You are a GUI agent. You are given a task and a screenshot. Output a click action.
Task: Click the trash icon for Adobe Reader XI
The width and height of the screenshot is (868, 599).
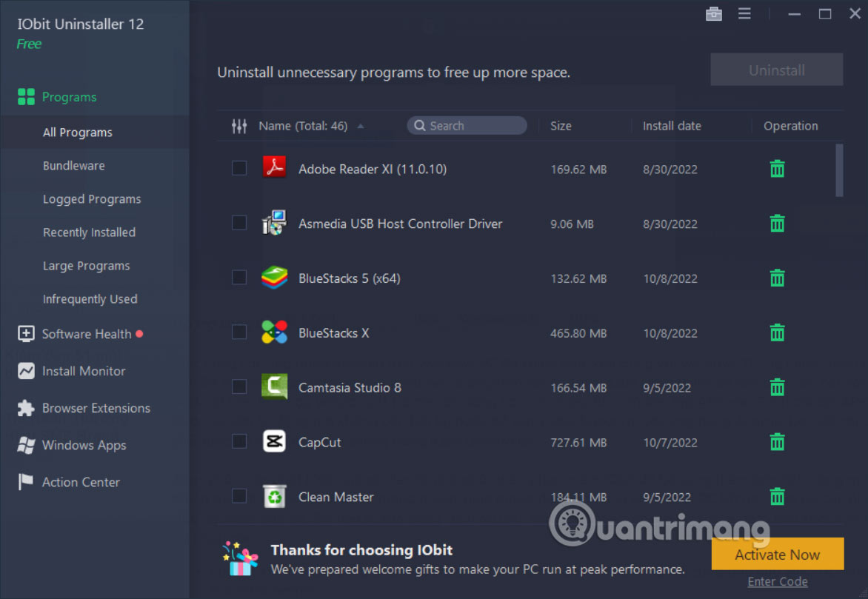pyautogui.click(x=777, y=168)
